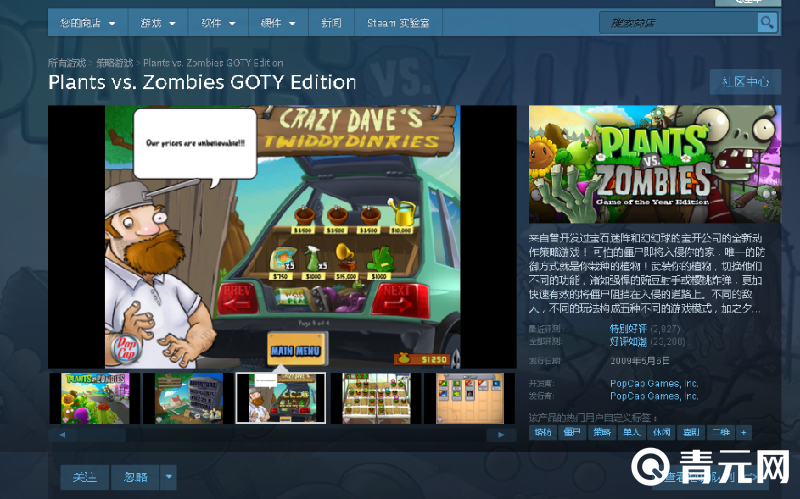Select the fourth thumbnail with the zen garden
Viewport: 800px width, 499px height.
coord(376,398)
